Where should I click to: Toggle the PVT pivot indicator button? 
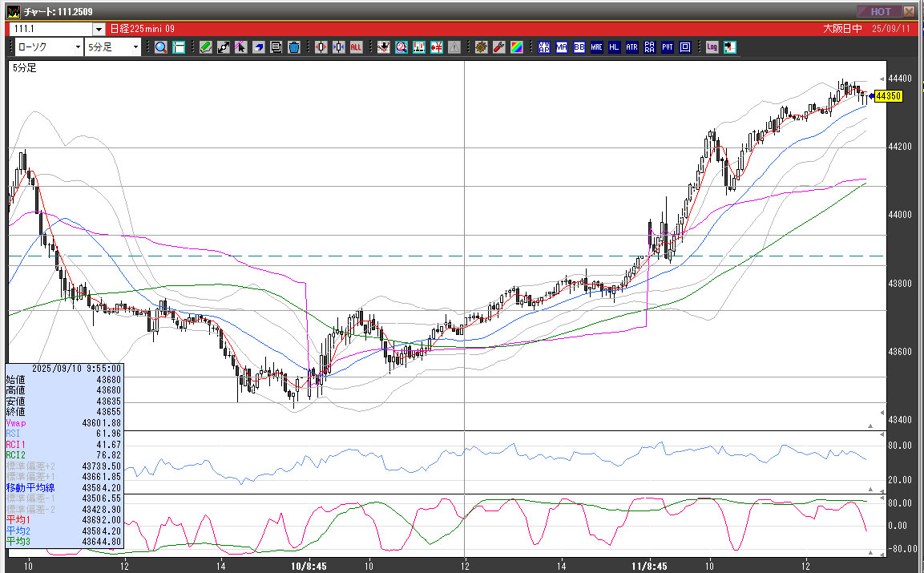tap(667, 47)
